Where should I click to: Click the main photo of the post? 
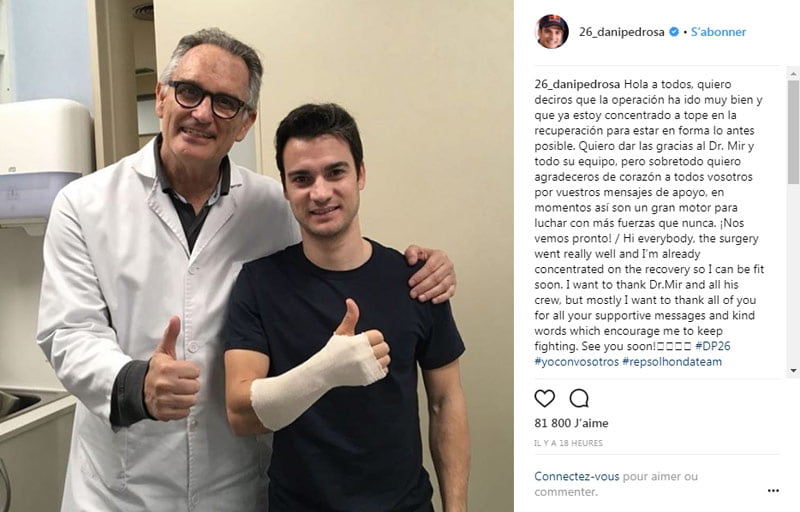click(x=257, y=256)
